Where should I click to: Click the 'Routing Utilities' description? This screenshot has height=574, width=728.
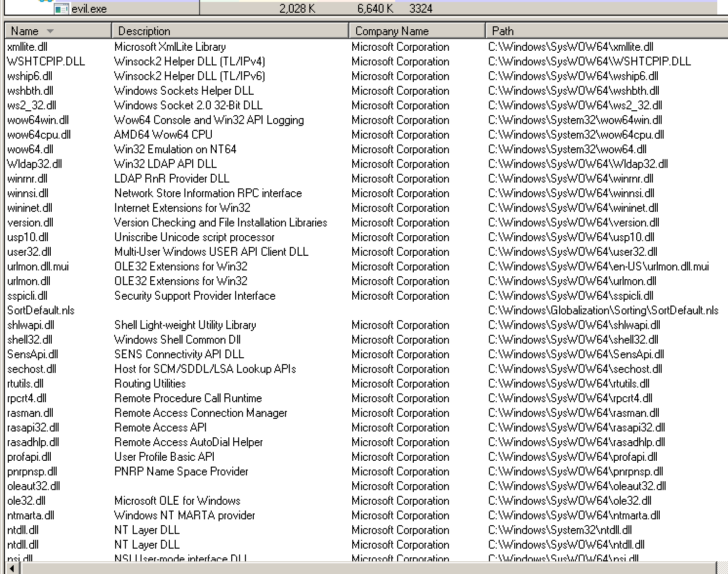[150, 384]
